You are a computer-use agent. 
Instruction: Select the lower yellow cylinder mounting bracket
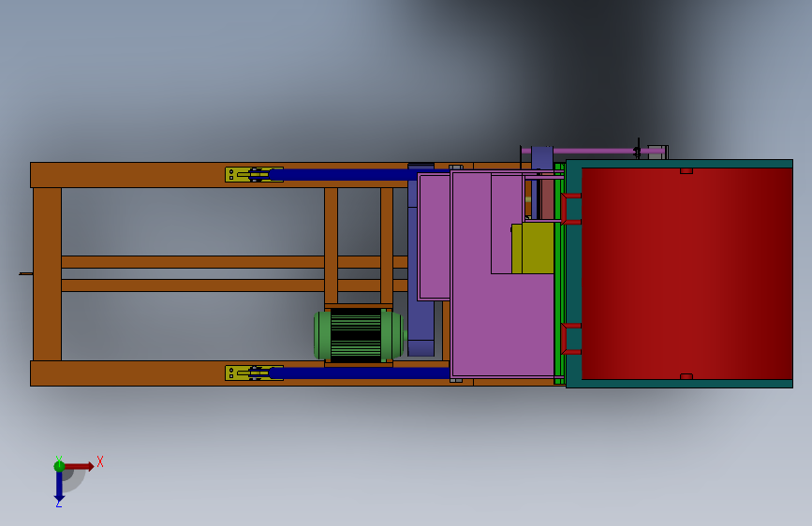coord(254,373)
